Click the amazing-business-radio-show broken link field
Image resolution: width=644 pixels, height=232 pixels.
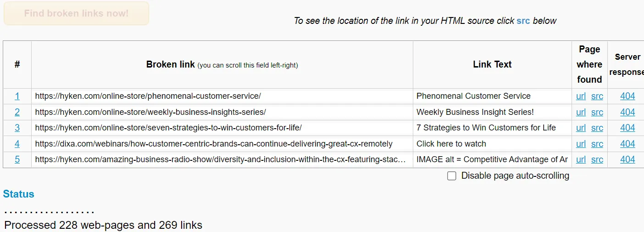(222, 159)
